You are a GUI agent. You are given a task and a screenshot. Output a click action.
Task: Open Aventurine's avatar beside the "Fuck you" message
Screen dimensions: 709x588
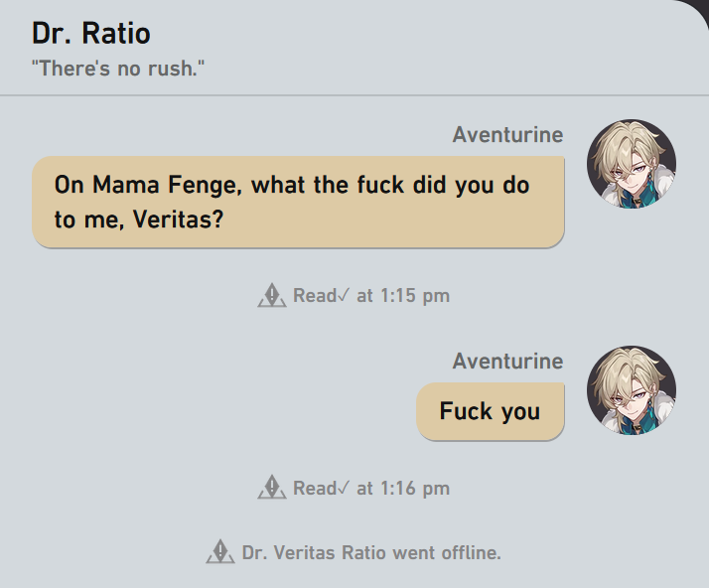pos(632,391)
